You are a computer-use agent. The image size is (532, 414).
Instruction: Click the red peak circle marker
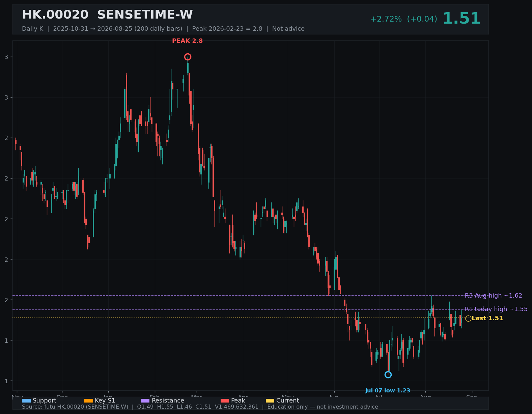tap(188, 57)
